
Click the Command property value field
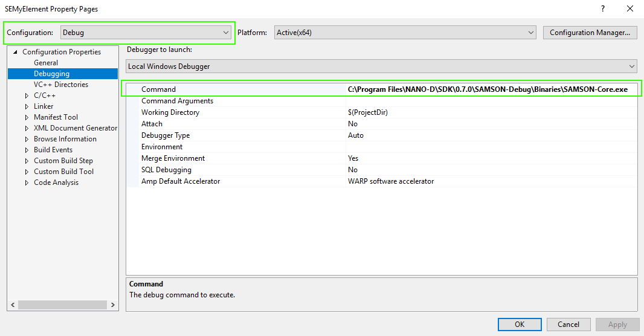[x=488, y=89]
